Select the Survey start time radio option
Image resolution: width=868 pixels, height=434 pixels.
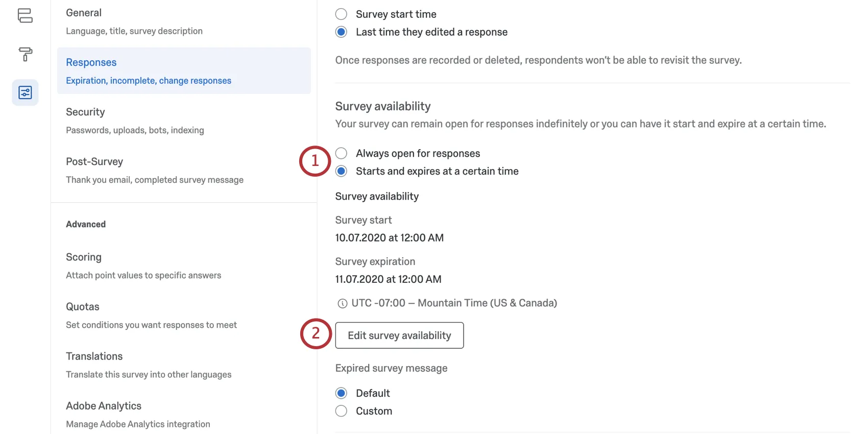tap(342, 14)
